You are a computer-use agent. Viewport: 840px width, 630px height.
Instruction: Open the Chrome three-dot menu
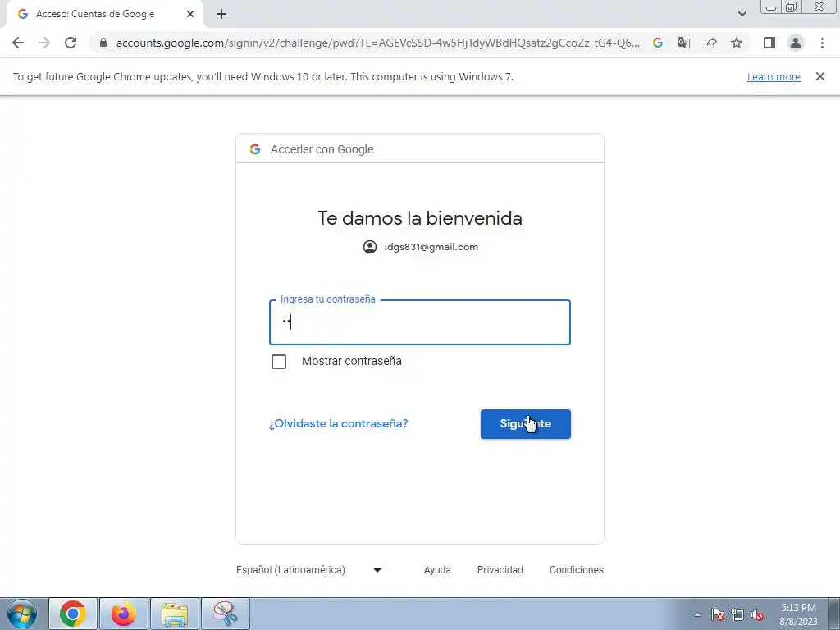click(x=822, y=43)
